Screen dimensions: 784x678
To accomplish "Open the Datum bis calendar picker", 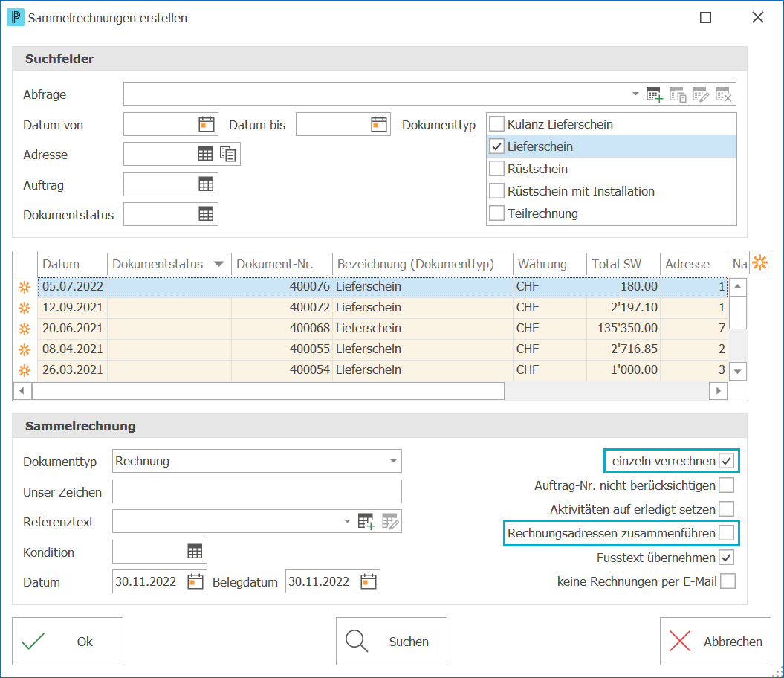I will point(378,124).
